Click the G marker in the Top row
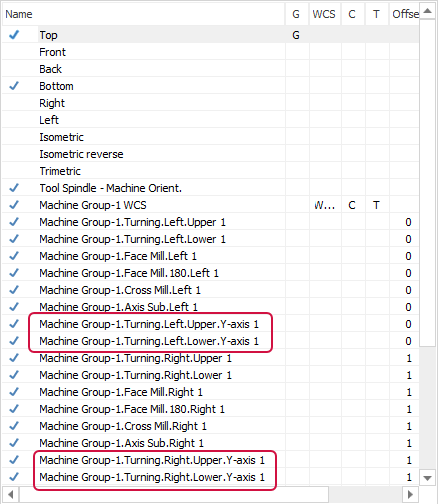 pos(296,35)
